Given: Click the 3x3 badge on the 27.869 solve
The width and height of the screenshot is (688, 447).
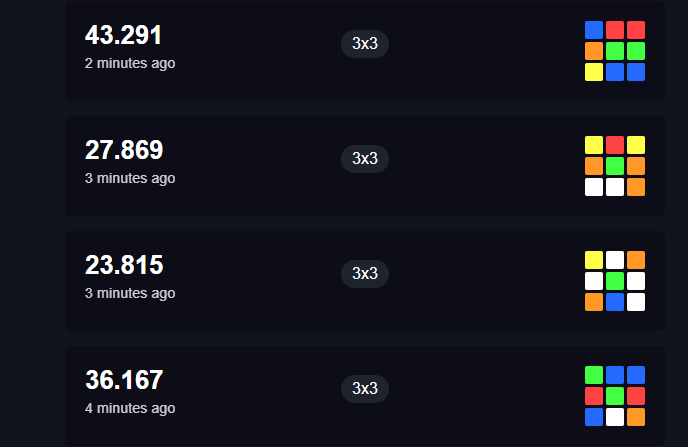Looking at the screenshot, I should click(365, 158).
